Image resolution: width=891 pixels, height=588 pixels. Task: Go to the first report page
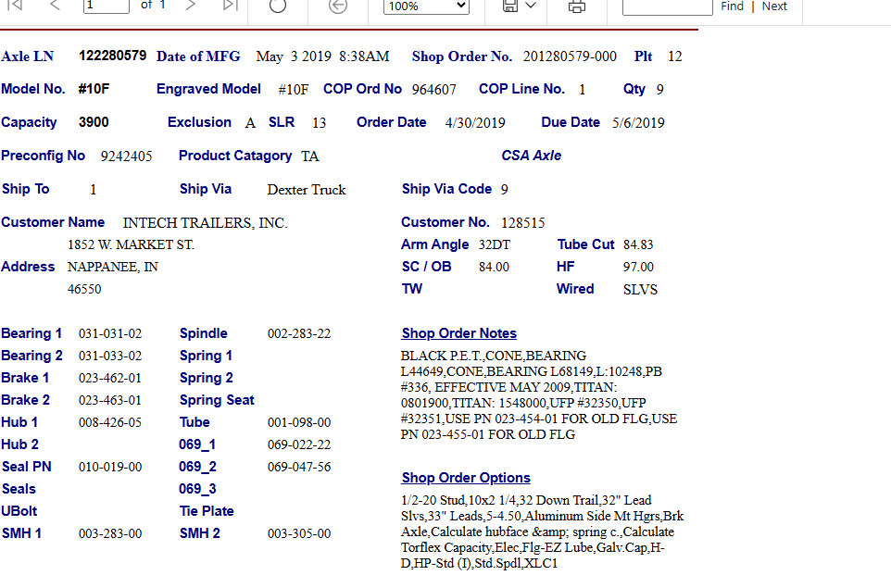(15, 6)
